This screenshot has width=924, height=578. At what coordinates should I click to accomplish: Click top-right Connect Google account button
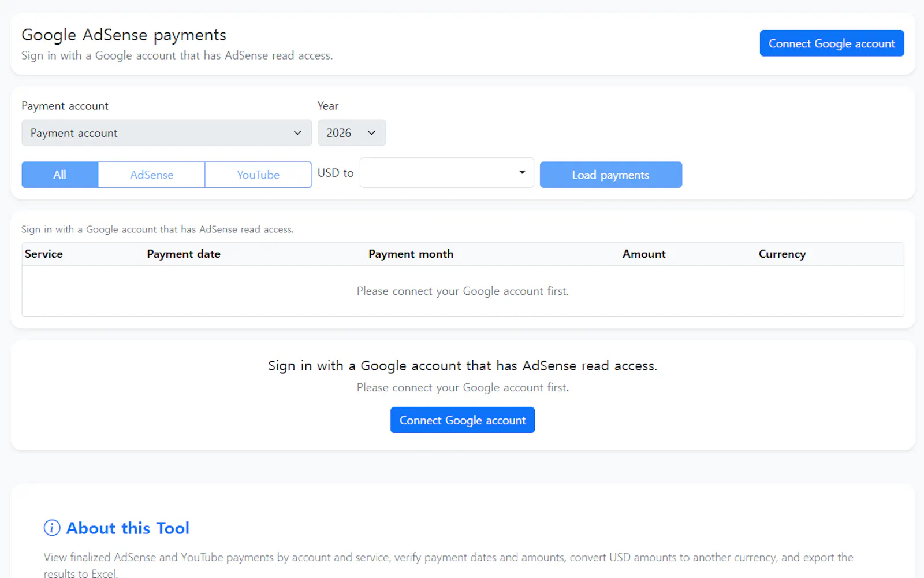point(832,43)
